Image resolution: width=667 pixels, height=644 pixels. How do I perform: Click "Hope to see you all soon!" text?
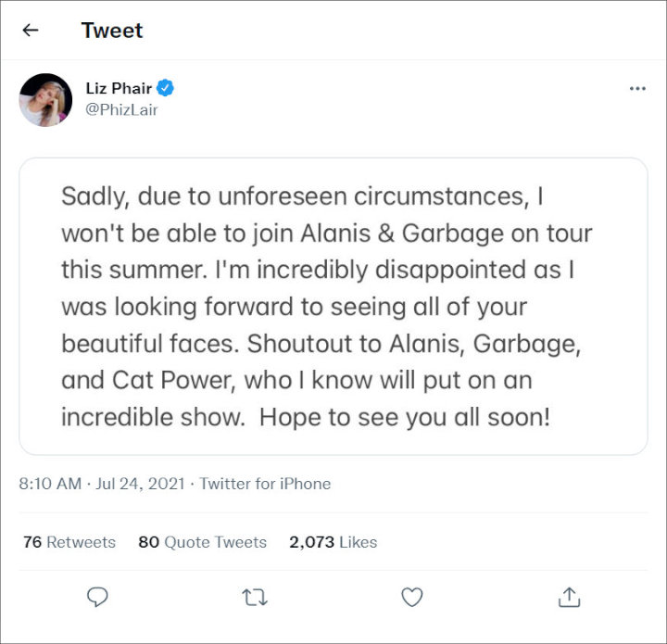405,417
